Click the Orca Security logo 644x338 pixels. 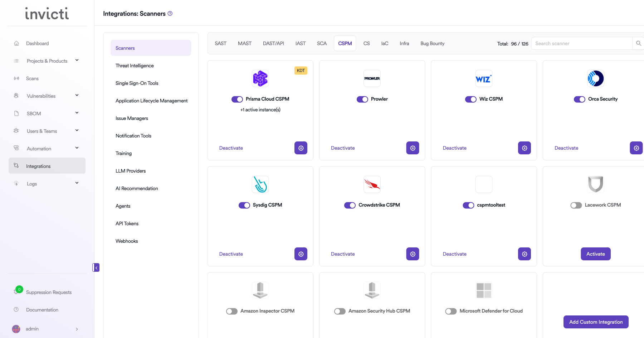[596, 78]
